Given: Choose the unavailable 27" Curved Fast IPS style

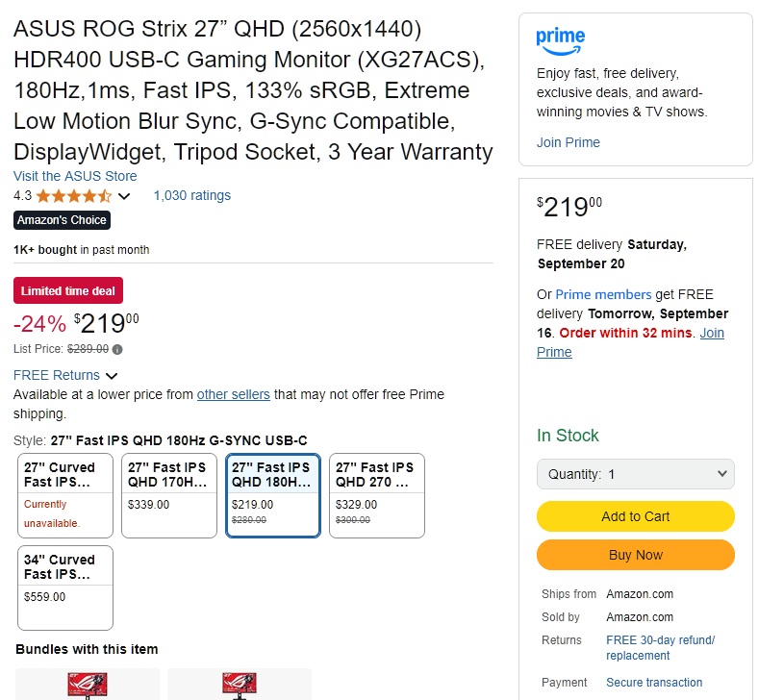Looking at the screenshot, I should pyautogui.click(x=65, y=495).
